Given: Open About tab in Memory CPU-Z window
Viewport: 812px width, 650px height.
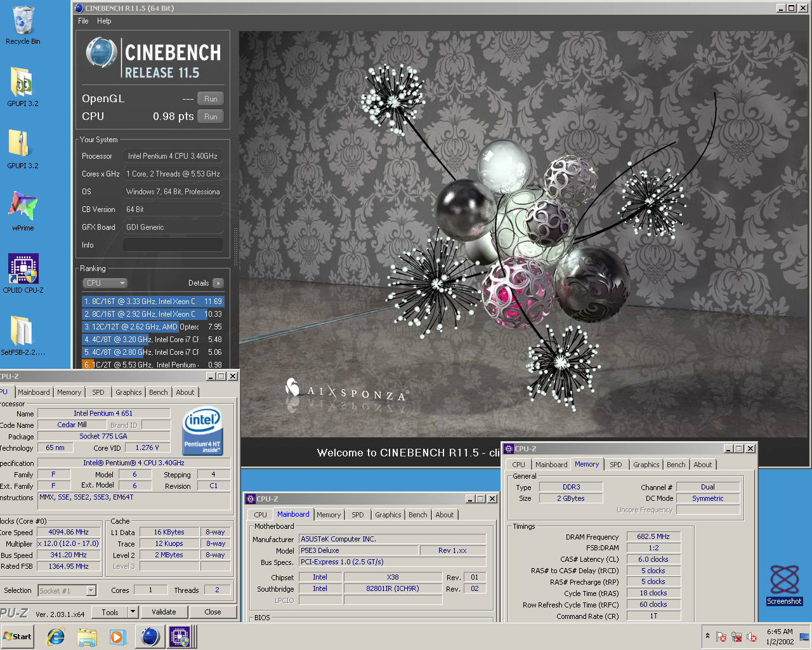Looking at the screenshot, I should pyautogui.click(x=702, y=465).
